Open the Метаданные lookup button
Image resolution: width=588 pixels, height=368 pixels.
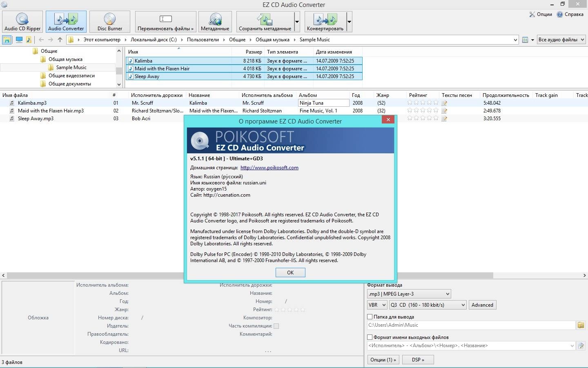click(x=215, y=21)
